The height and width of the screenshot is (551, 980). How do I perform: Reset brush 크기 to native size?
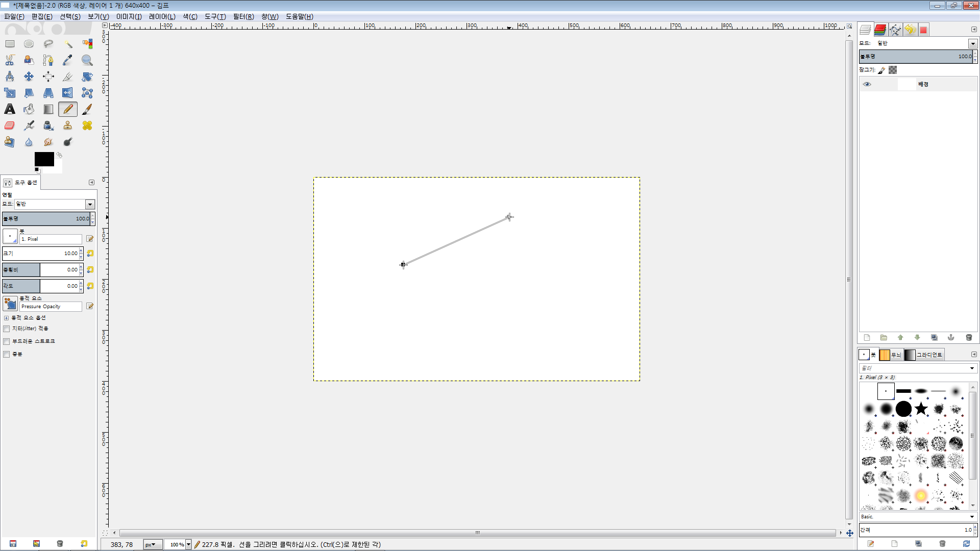click(x=90, y=254)
